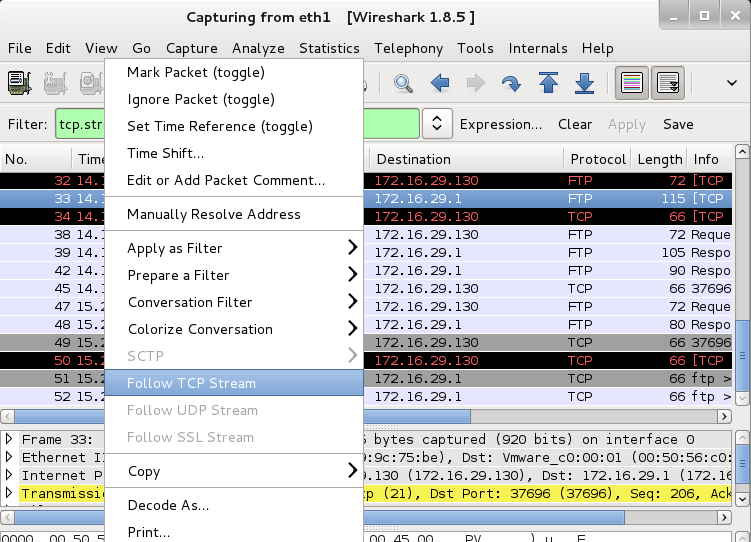751x542 pixels.
Task: Sort by the Destination column header
Action: tap(467, 159)
